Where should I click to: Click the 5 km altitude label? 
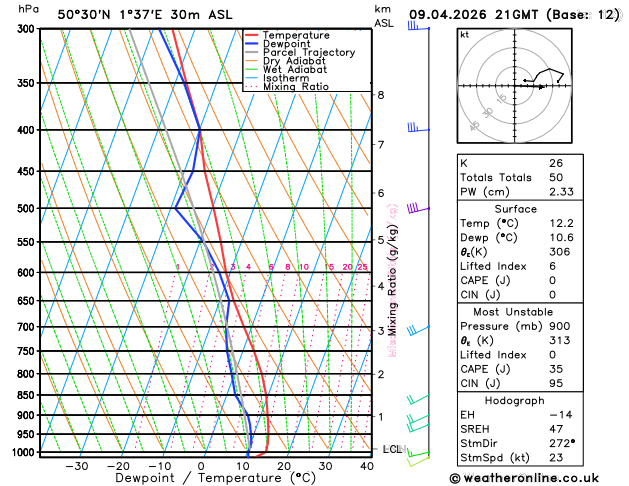click(381, 240)
